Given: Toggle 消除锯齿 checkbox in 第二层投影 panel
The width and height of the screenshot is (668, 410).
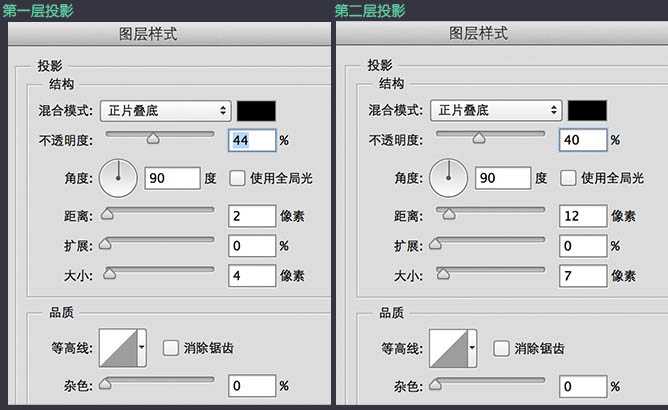Looking at the screenshot, I should click(x=501, y=348).
